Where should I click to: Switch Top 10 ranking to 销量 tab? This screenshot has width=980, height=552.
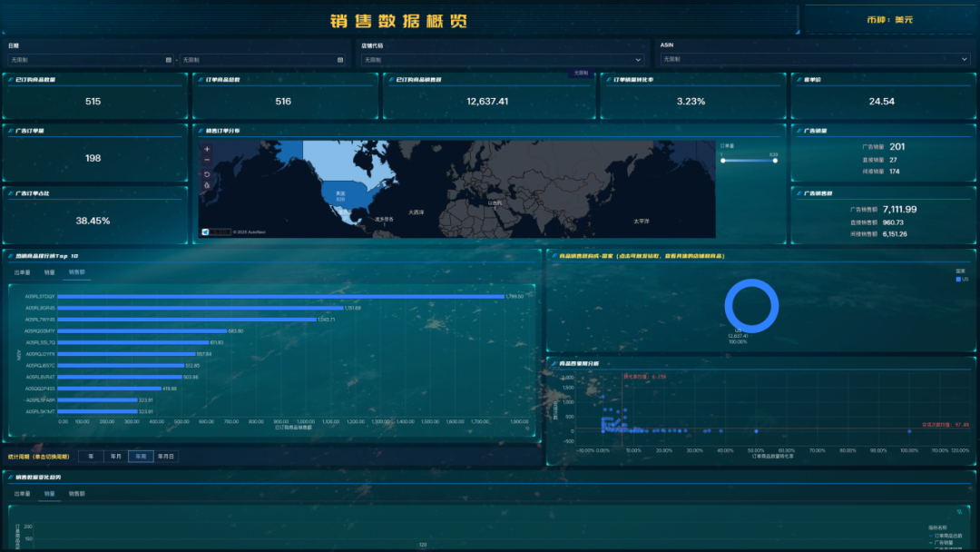50,271
